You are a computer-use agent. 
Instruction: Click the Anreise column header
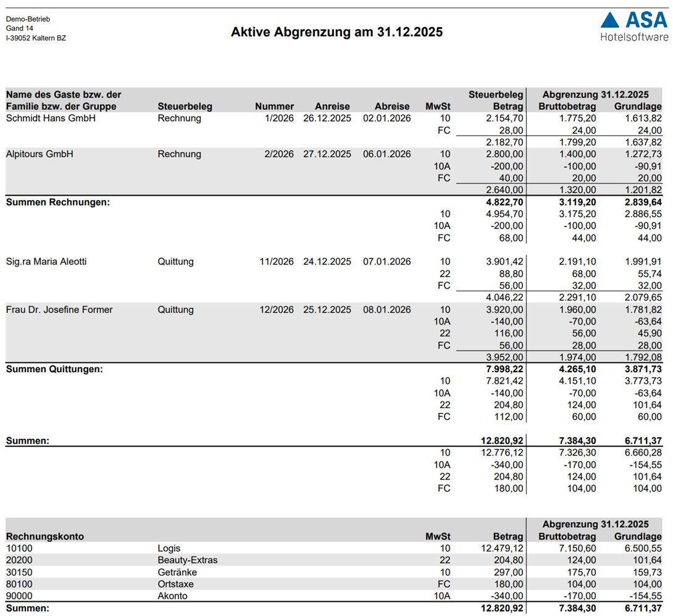(x=332, y=106)
